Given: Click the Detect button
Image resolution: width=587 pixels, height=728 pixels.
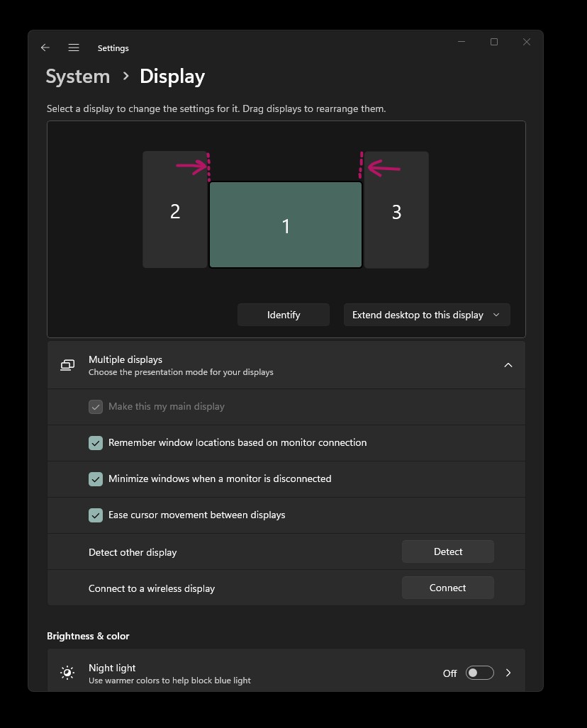Looking at the screenshot, I should point(447,551).
